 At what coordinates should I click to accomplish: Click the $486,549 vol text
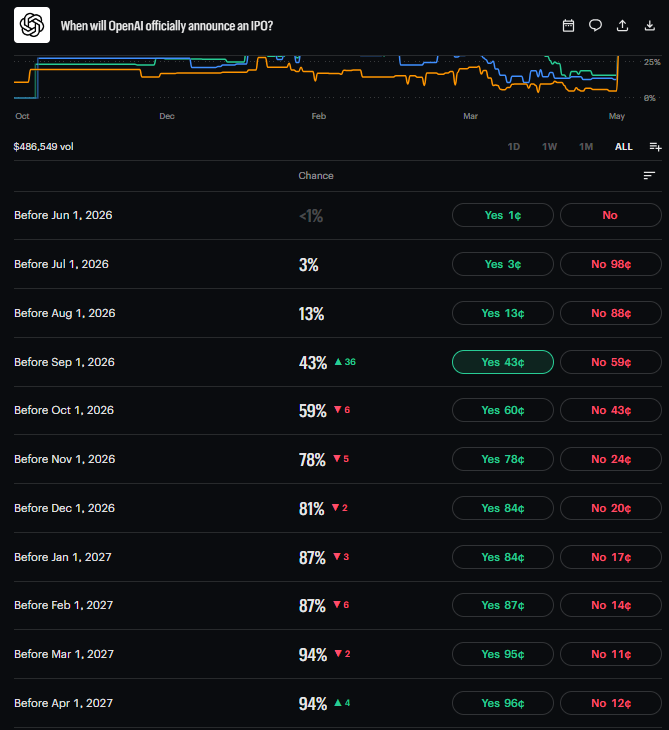pos(43,147)
